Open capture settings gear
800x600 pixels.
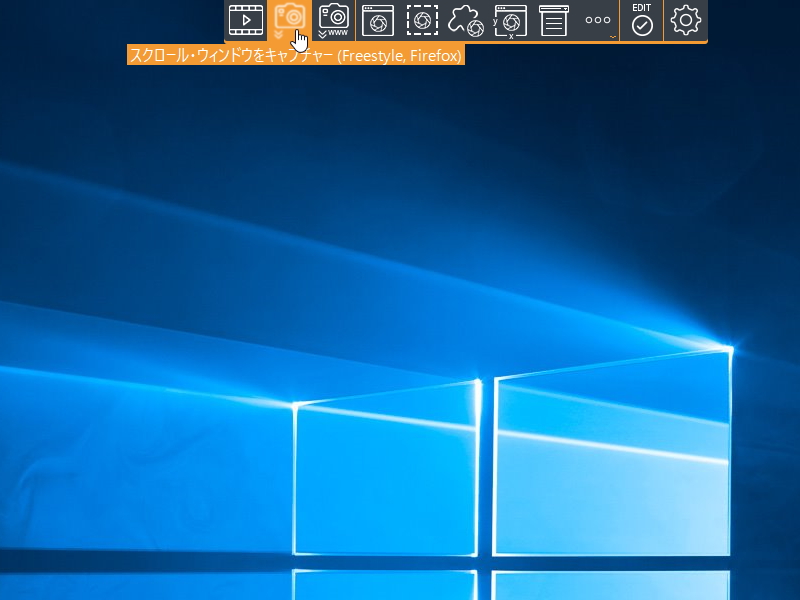tap(686, 20)
